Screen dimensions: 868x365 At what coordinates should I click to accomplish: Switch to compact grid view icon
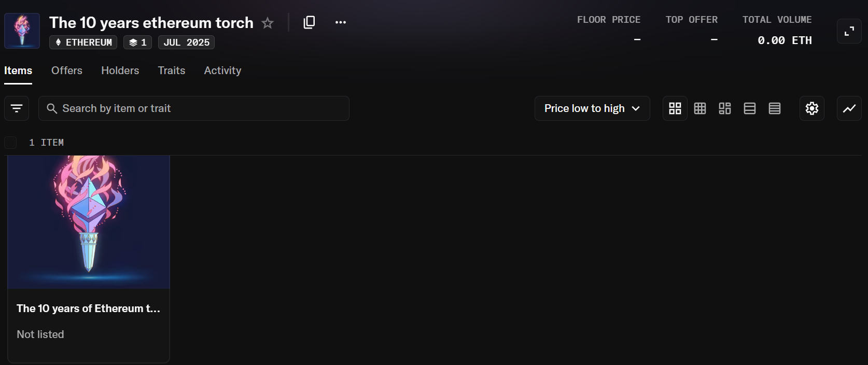[700, 108]
